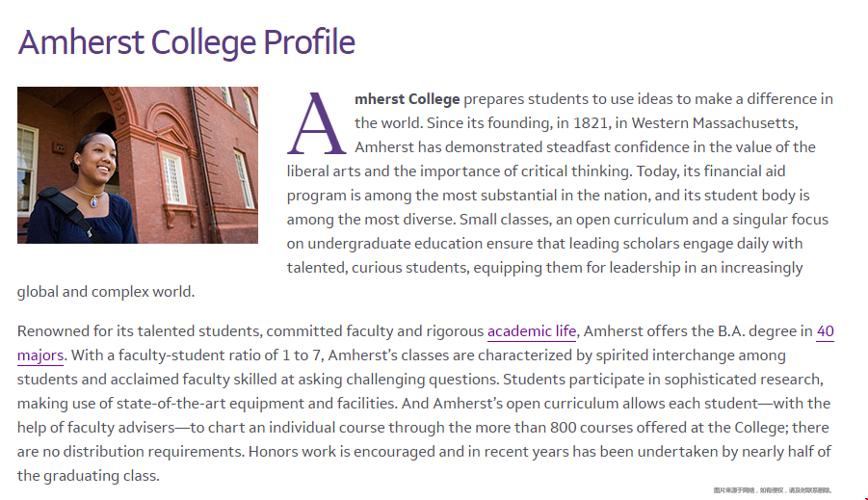
Task: Click "global and complex world" text
Action: (x=106, y=292)
